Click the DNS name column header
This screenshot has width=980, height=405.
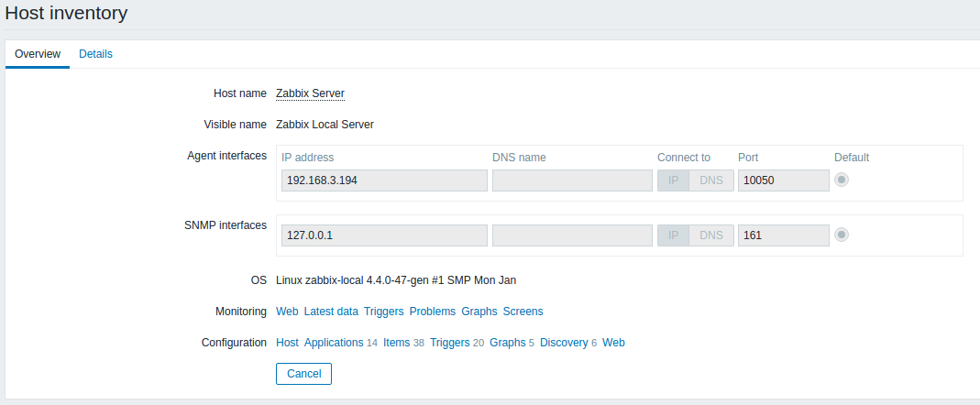pos(520,158)
